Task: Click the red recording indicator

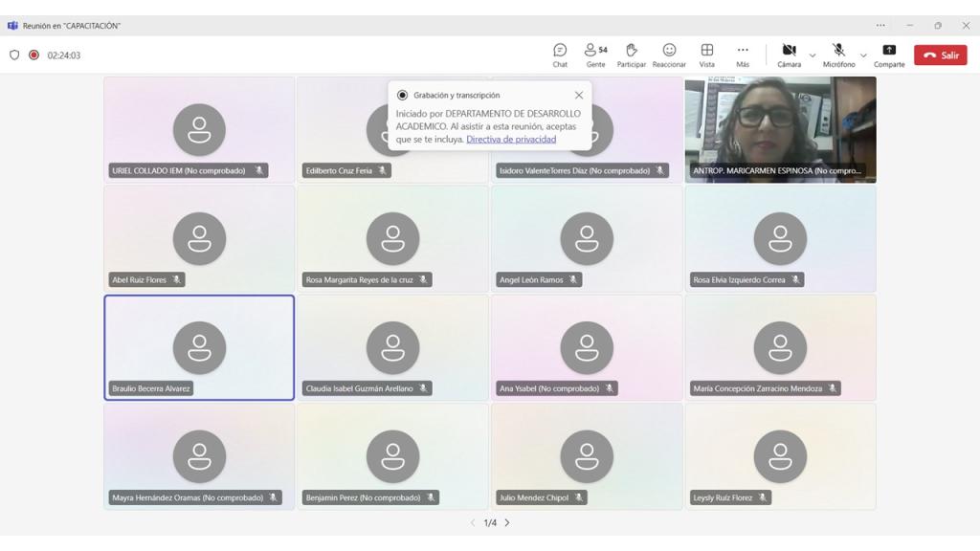Action: [x=33, y=55]
